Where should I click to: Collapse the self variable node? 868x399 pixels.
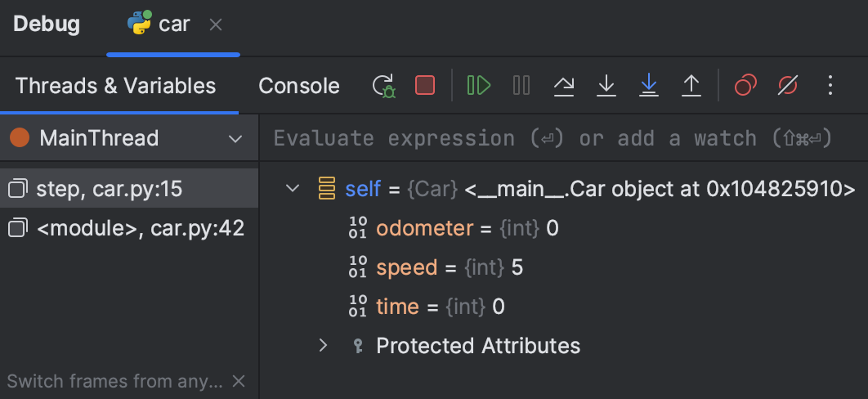pos(293,189)
